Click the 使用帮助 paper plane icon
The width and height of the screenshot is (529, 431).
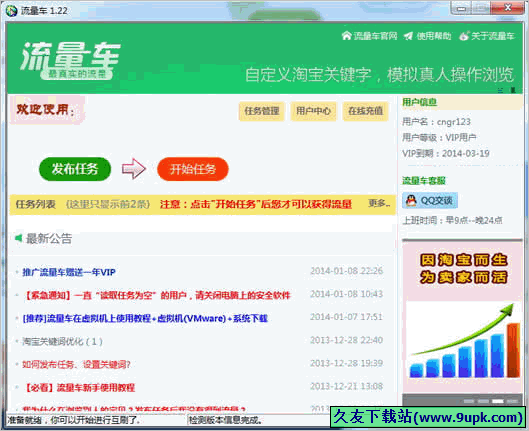click(409, 36)
